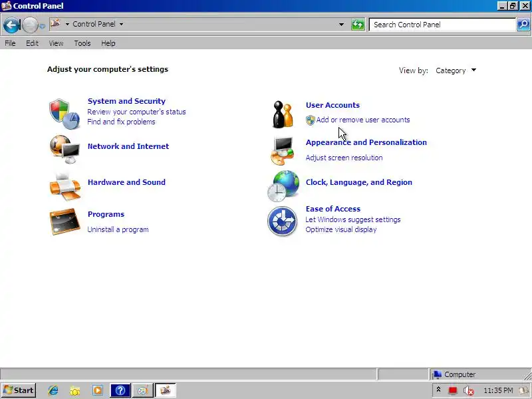Open the Tools menu
Image resolution: width=532 pixels, height=399 pixels.
82,43
